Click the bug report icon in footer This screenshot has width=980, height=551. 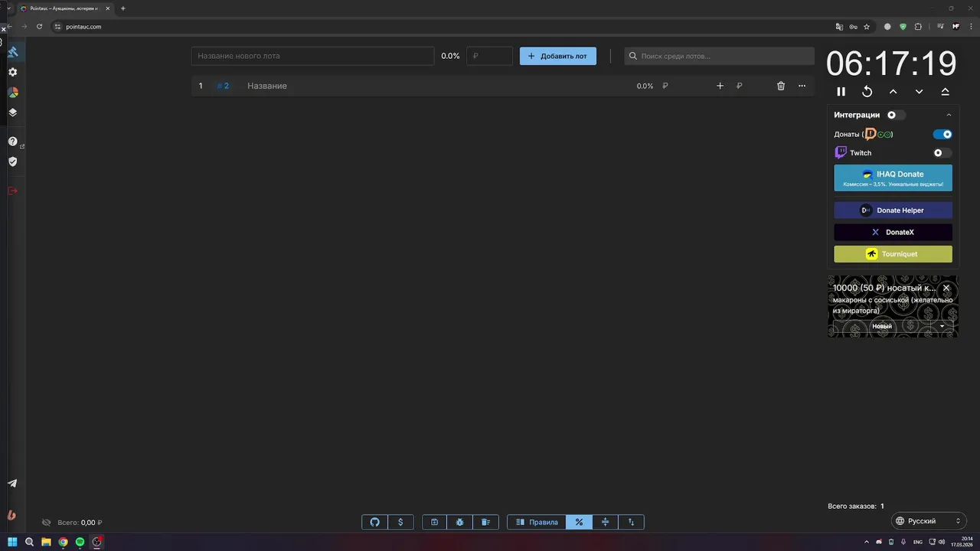point(459,522)
